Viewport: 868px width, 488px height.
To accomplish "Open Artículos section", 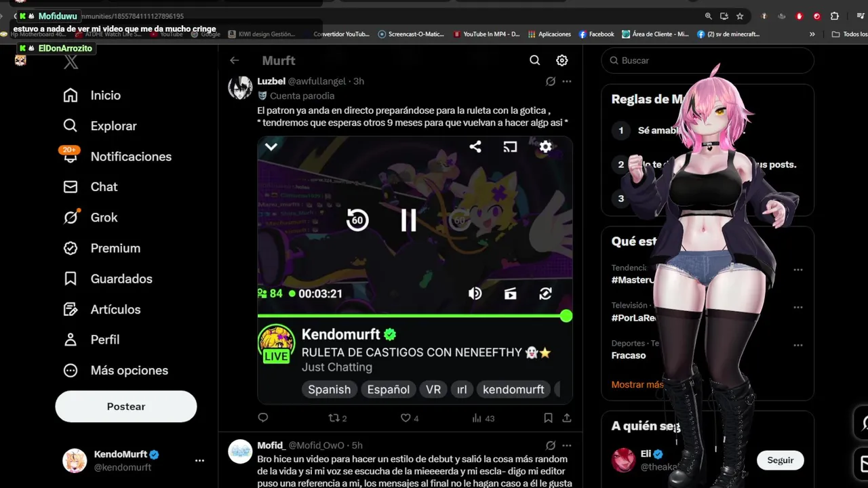I will pyautogui.click(x=102, y=309).
